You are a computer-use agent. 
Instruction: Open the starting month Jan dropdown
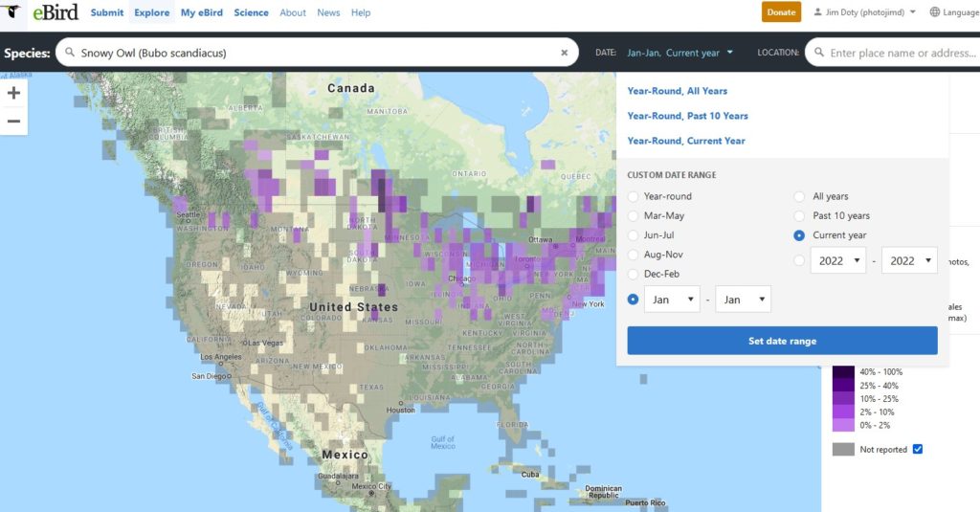click(x=671, y=300)
